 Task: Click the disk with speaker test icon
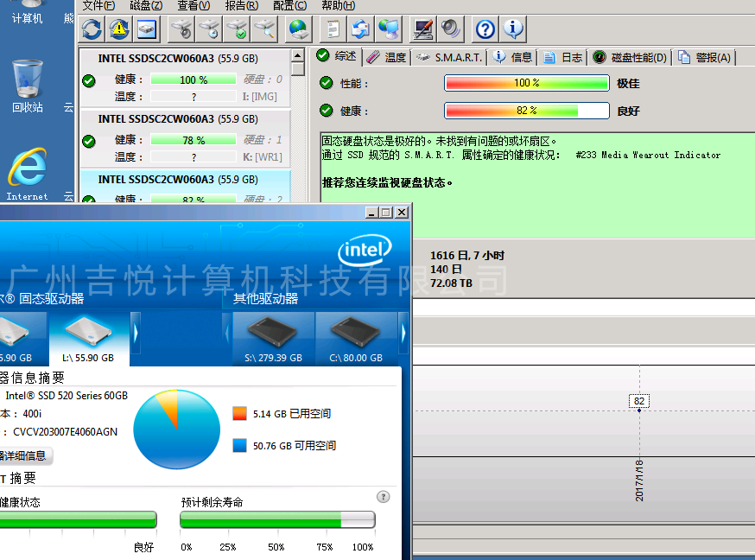click(181, 29)
